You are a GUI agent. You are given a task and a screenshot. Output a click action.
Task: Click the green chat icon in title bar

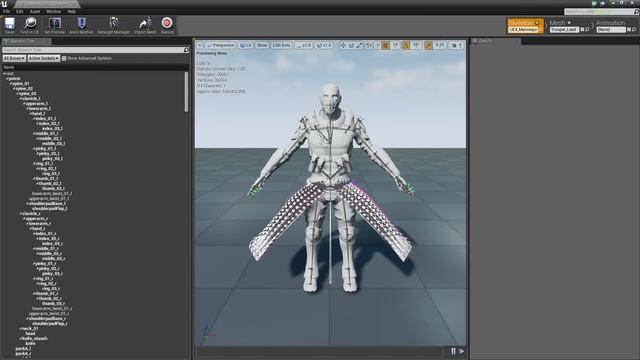coord(594,4)
